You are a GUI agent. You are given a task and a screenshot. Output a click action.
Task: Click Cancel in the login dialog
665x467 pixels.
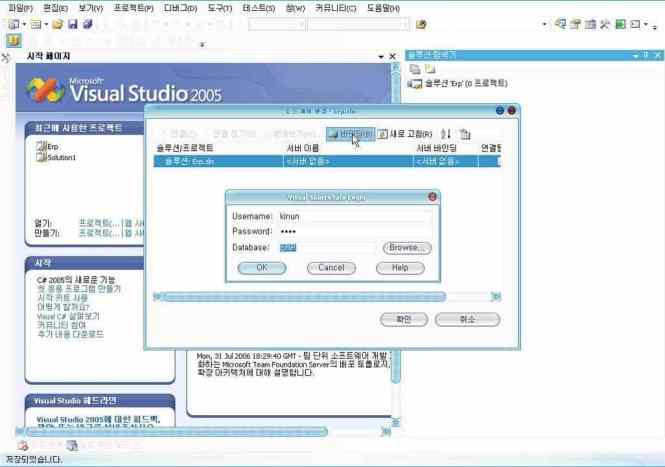(x=331, y=268)
